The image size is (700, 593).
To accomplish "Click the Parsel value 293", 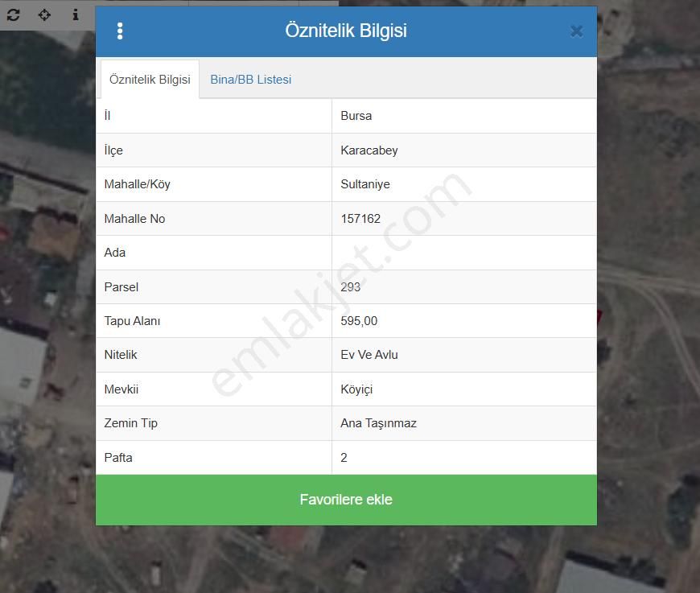I will click(351, 287).
